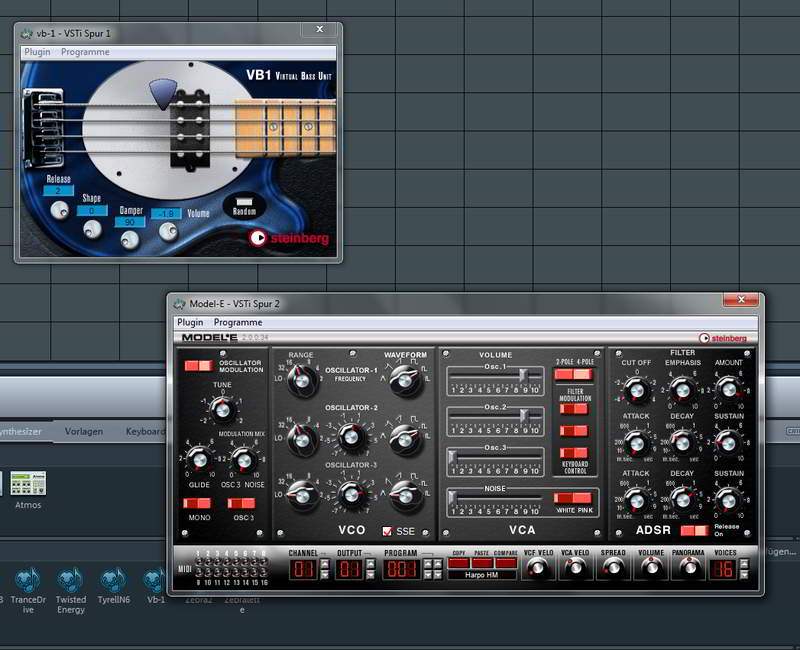Click the guitar pick on VB1 bass
Screen dimensions: 800x650
click(163, 93)
